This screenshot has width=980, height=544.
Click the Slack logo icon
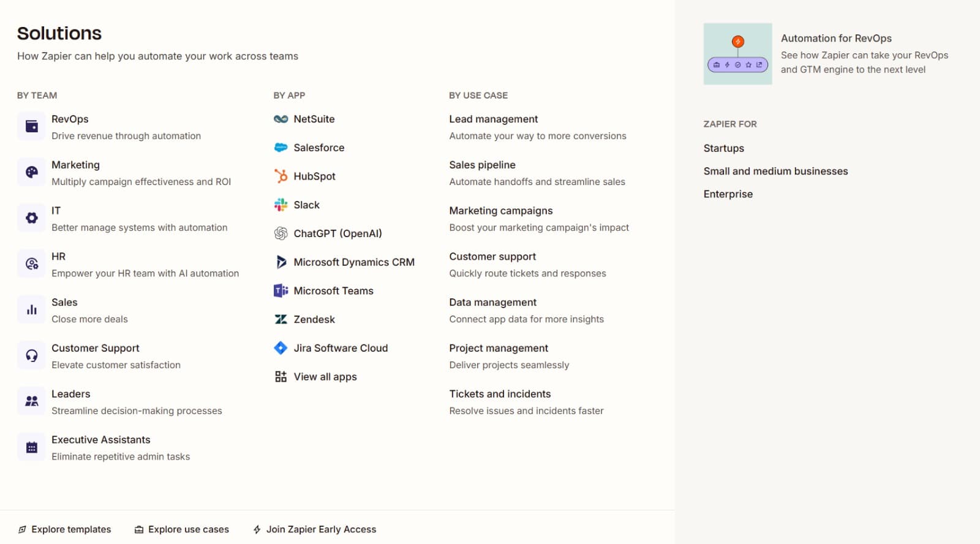281,205
